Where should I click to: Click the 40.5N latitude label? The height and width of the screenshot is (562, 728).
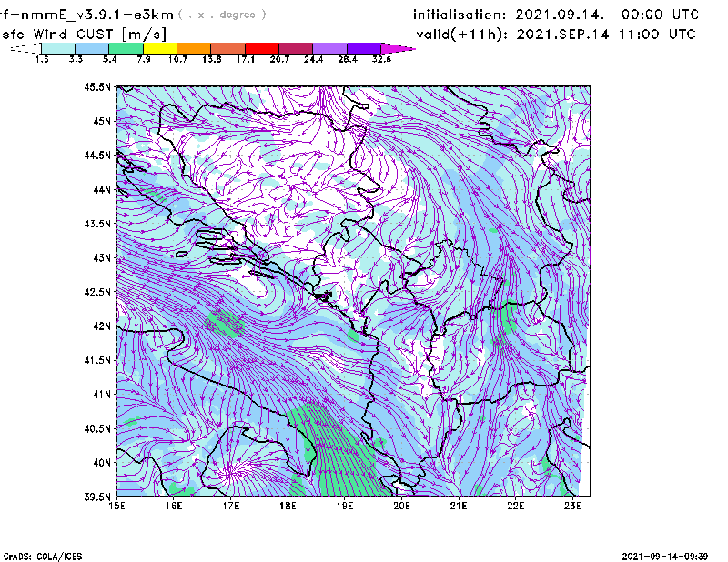97,428
